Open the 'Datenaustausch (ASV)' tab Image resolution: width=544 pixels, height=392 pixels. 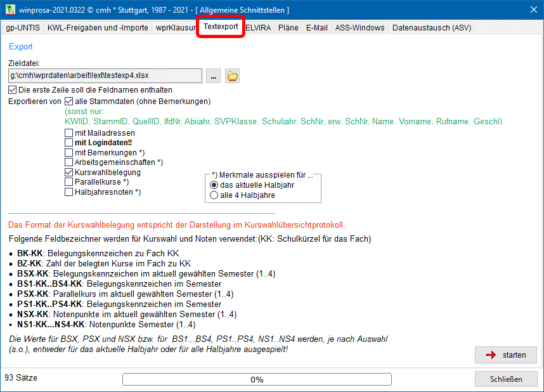(431, 28)
